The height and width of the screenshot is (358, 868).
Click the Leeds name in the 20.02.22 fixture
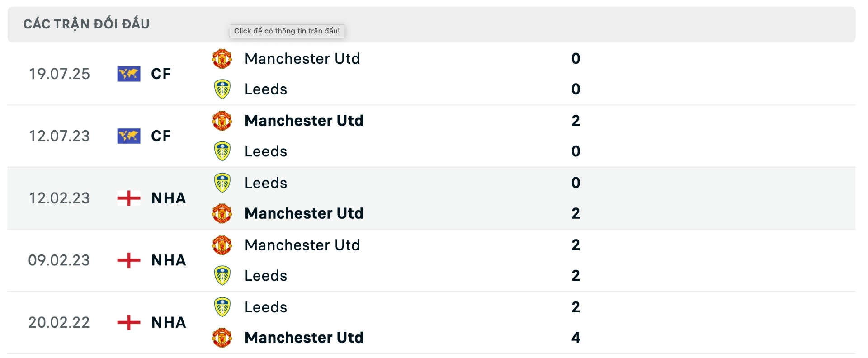click(265, 307)
